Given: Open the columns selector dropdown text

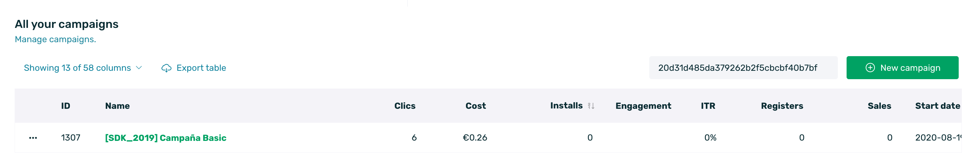Looking at the screenshot, I should pos(77,68).
